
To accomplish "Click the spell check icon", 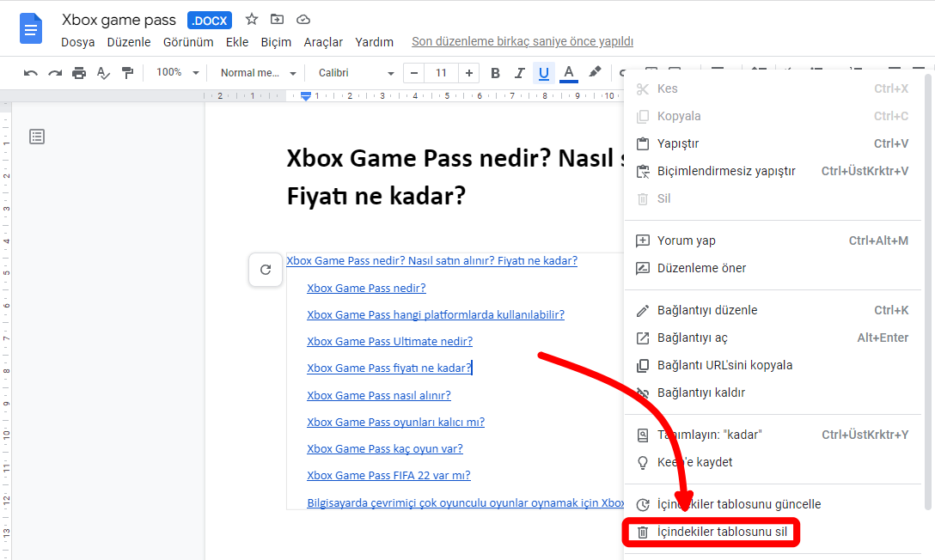I will (x=103, y=73).
